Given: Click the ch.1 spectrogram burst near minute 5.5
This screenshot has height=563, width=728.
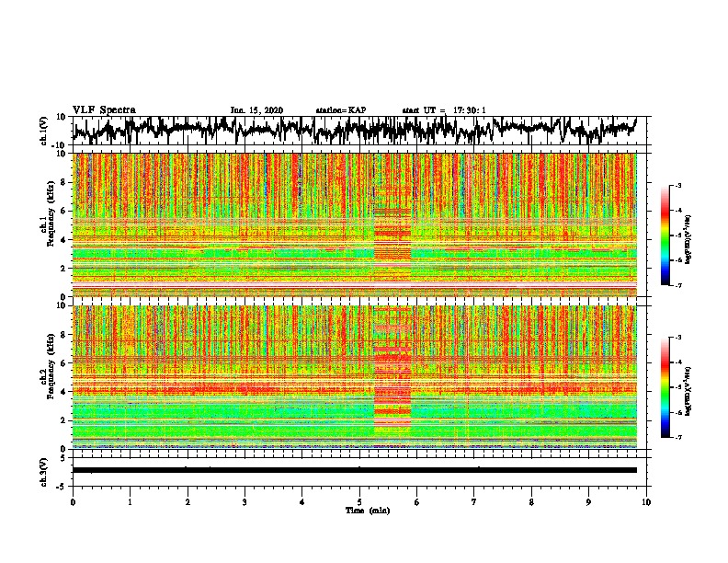Looking at the screenshot, I should click(392, 225).
